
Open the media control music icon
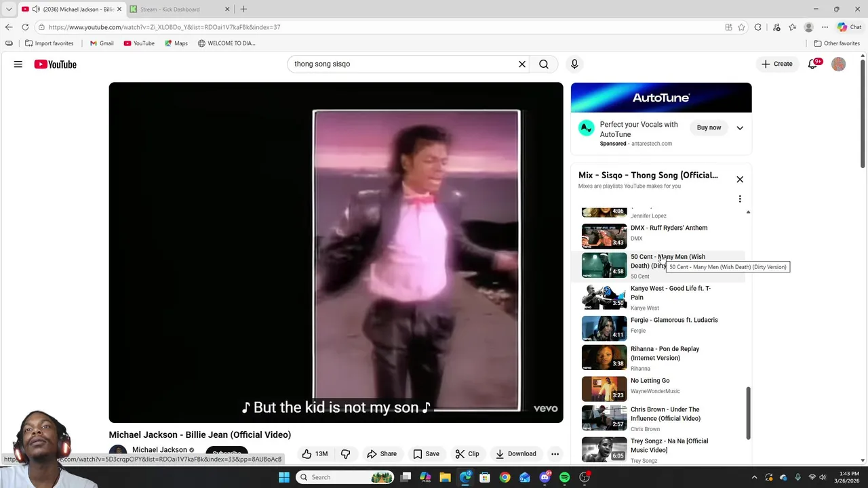point(776,27)
